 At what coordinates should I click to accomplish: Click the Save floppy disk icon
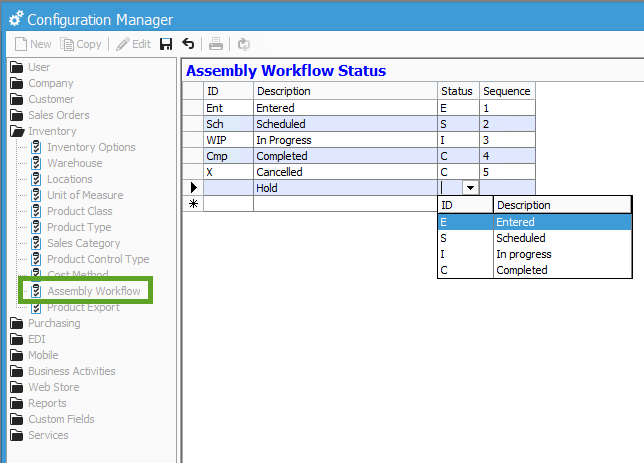click(x=166, y=44)
